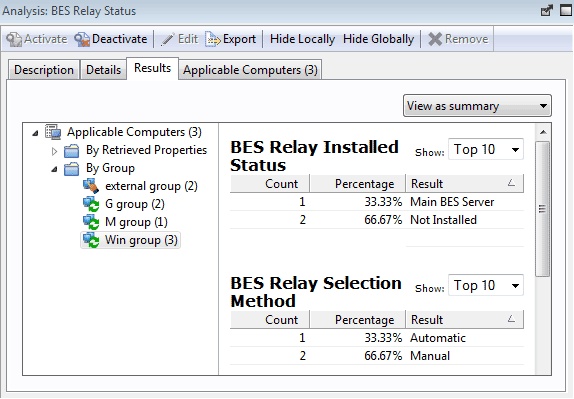Click the Deactivate analysis icon

point(82,39)
